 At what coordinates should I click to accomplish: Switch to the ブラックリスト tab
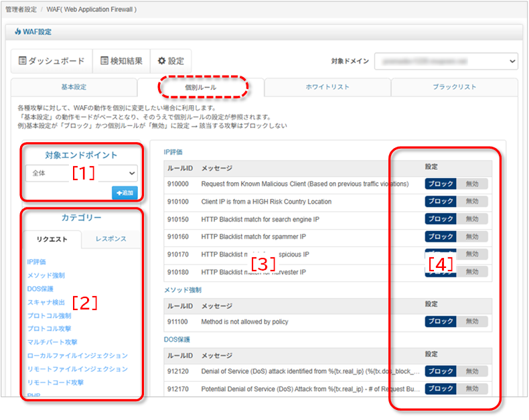pos(455,87)
